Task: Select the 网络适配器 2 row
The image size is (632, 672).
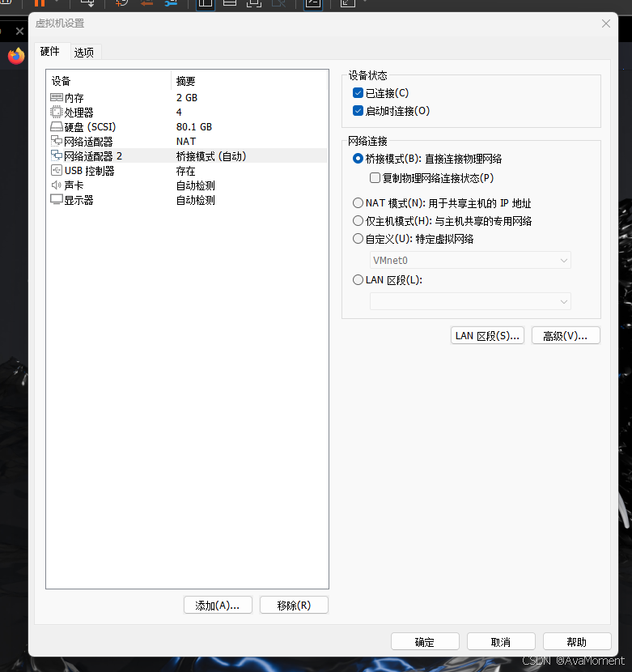Action: 187,155
